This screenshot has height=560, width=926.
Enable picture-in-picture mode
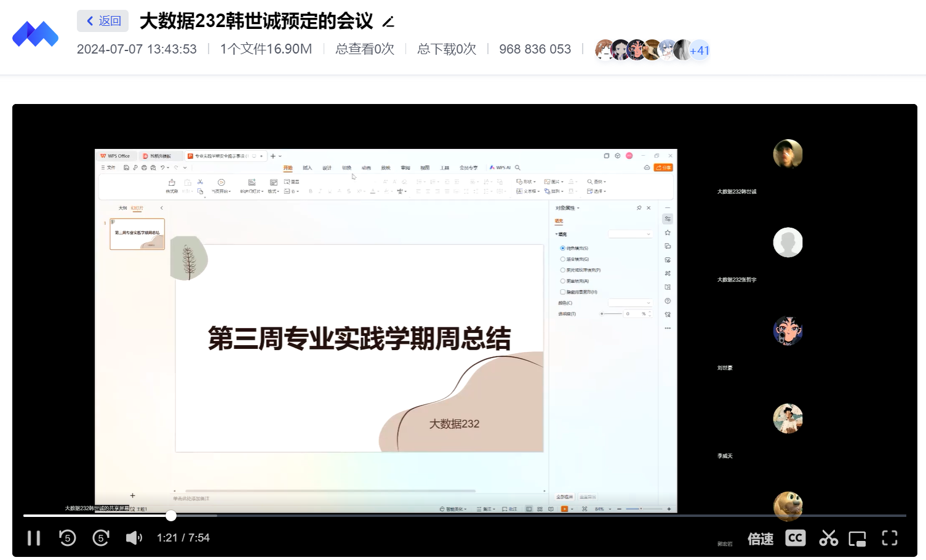click(857, 539)
